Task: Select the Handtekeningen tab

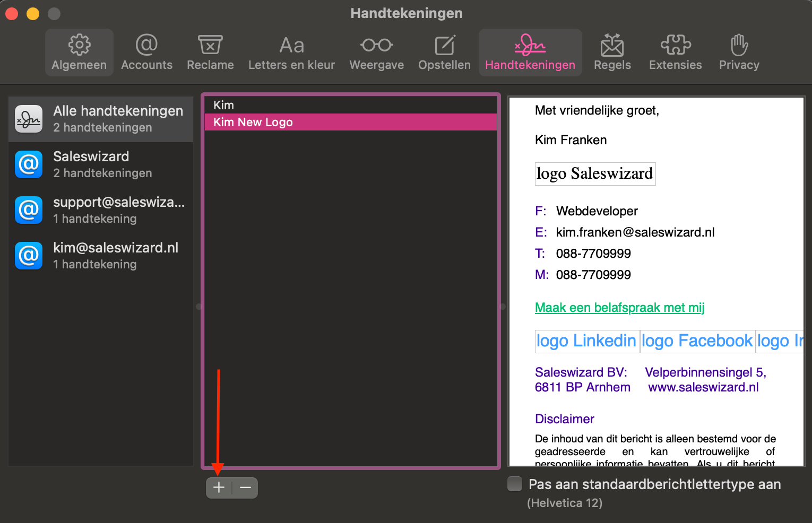Action: pyautogui.click(x=530, y=53)
